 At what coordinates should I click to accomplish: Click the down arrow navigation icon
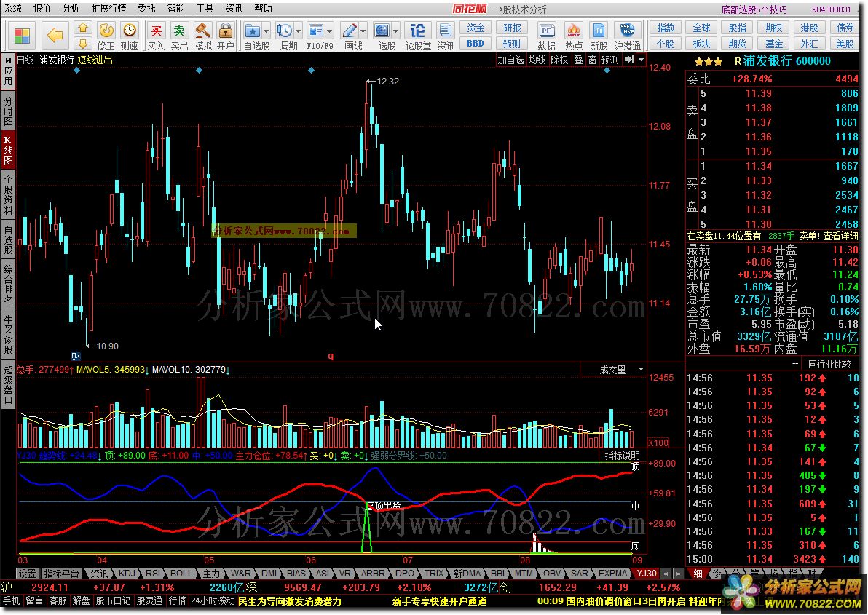click(x=83, y=43)
